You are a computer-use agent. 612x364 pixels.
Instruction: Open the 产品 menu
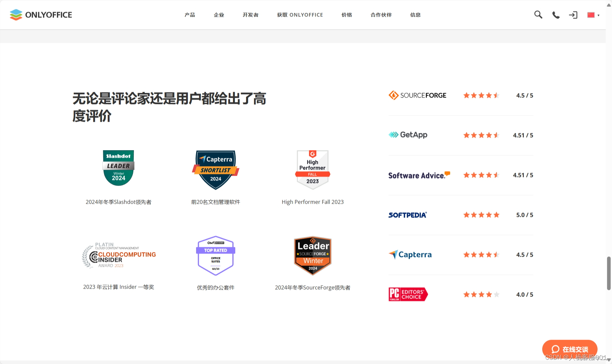(190, 15)
